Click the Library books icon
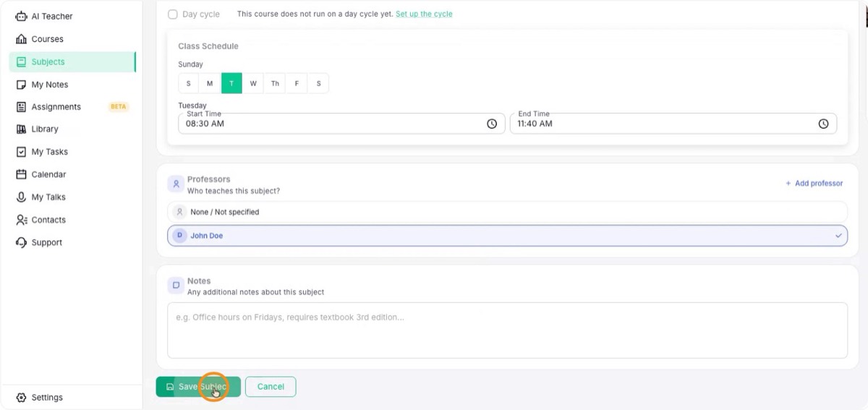Screen dimensions: 868x410 click(21, 129)
